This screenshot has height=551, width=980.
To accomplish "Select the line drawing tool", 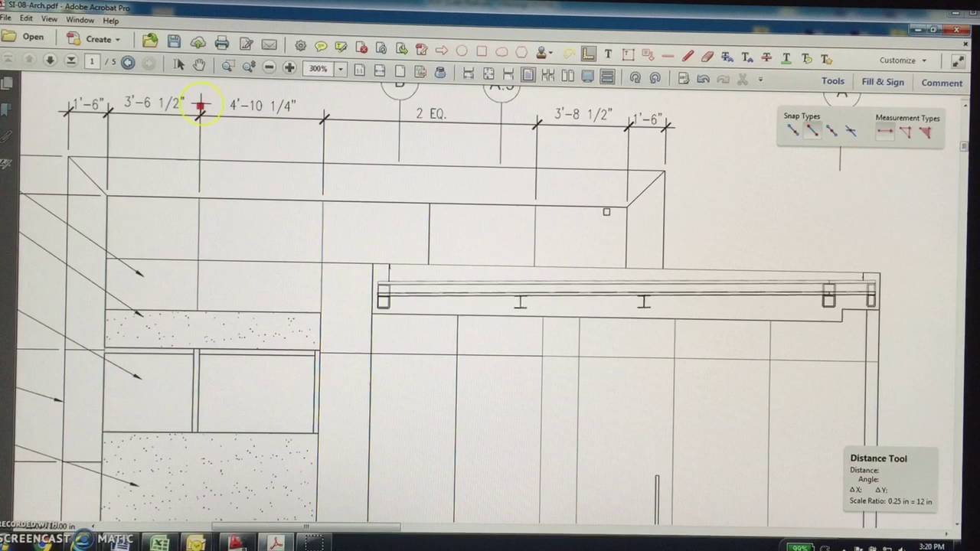I will coord(668,56).
